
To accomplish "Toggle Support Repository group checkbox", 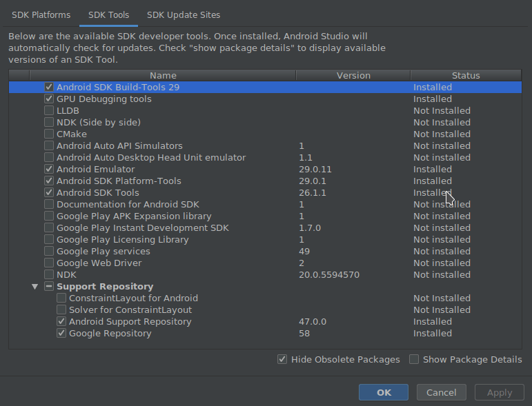I will (x=49, y=286).
